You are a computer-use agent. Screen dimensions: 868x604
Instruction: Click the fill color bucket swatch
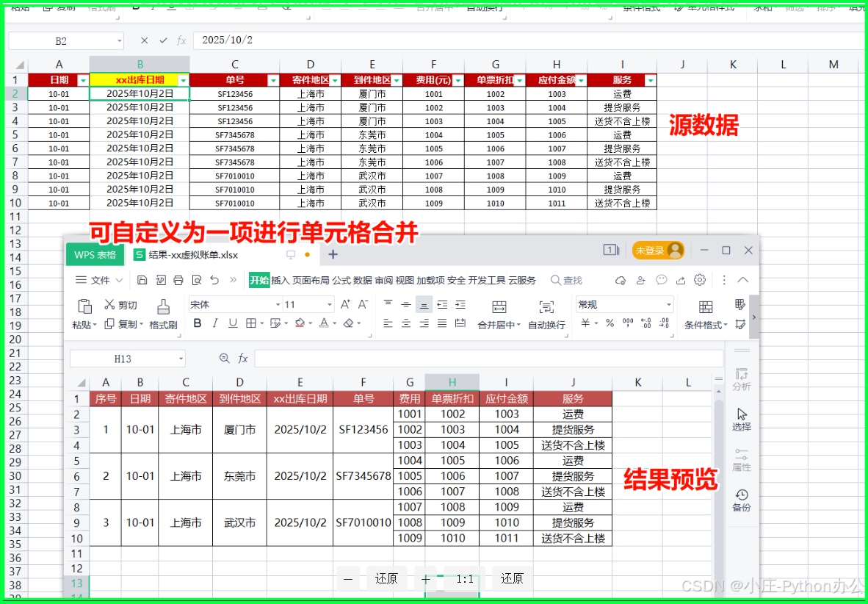[300, 323]
